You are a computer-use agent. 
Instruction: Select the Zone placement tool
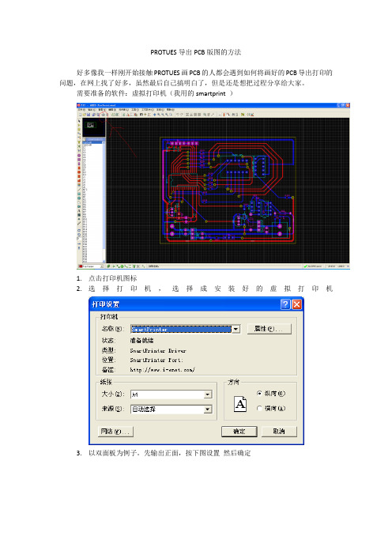point(79,142)
